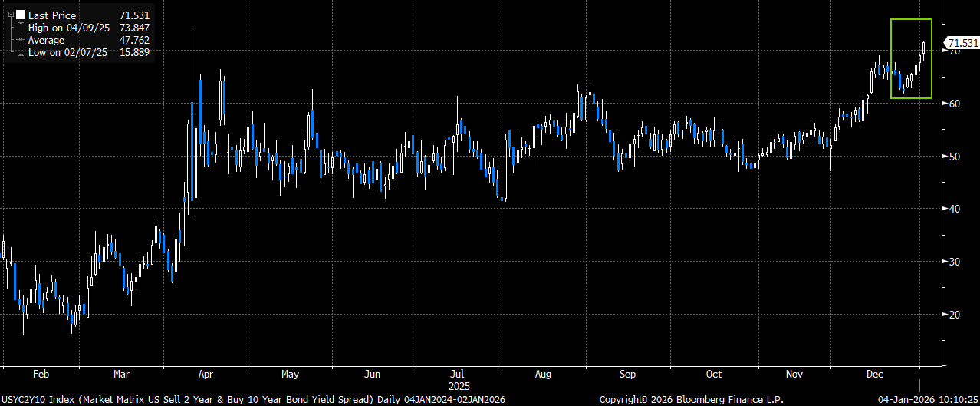Click the white Last Price color swatch
Viewport: 980px width, 406px height.
21,15
